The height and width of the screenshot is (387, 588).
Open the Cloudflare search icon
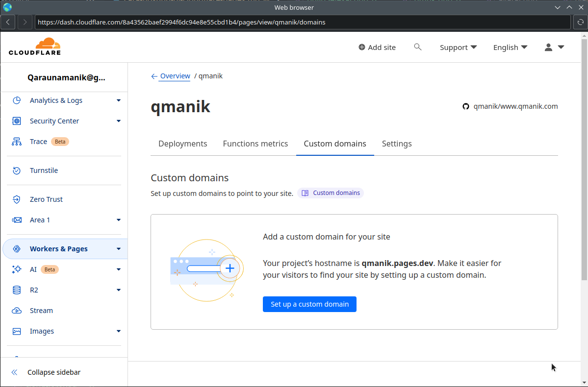click(417, 47)
